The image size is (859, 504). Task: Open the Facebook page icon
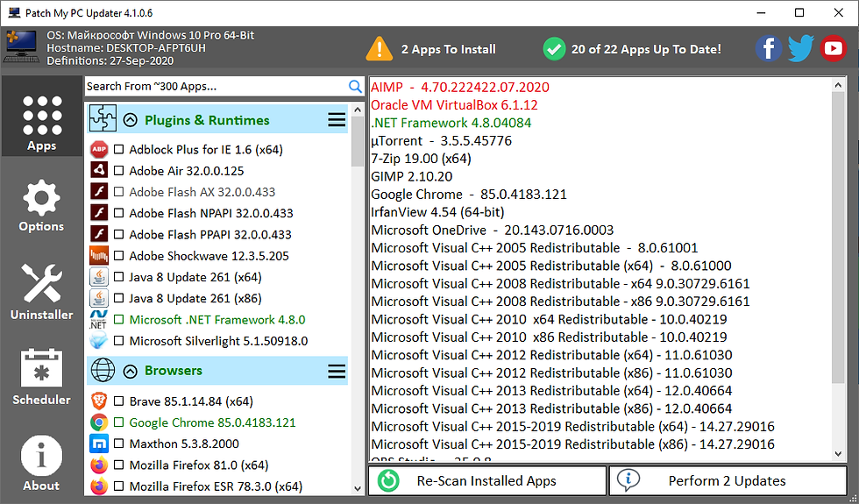769,49
